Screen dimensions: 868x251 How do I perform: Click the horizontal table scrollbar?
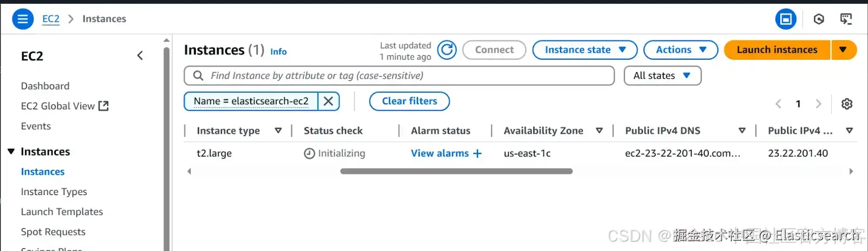tap(456, 171)
